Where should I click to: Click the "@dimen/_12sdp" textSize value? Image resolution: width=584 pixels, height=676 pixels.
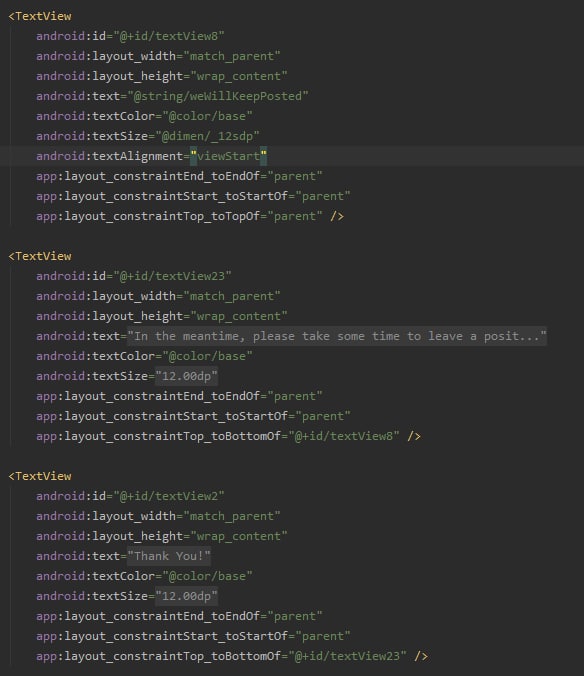click(x=207, y=136)
